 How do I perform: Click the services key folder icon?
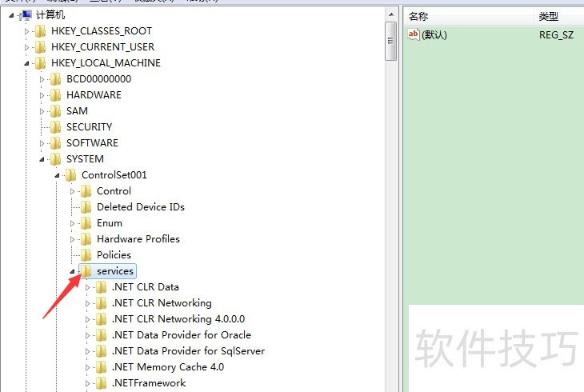click(86, 271)
